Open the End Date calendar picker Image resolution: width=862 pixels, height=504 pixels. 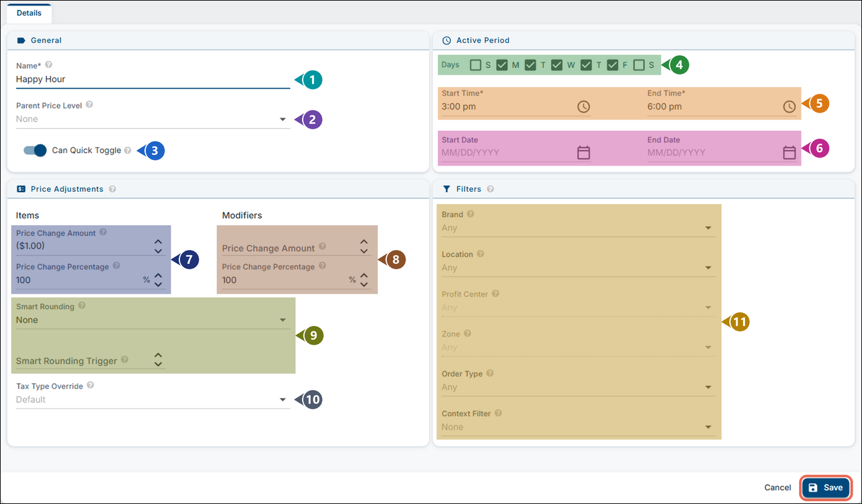point(789,152)
